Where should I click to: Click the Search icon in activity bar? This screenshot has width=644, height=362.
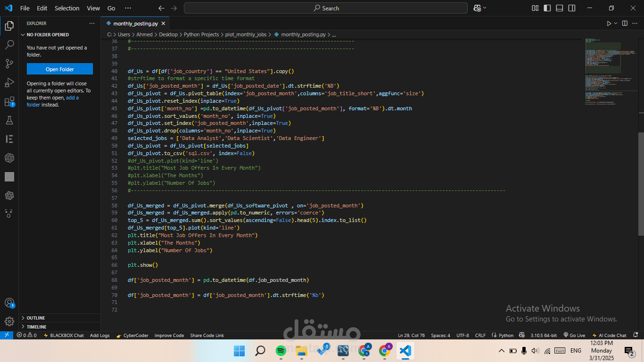[x=9, y=45]
